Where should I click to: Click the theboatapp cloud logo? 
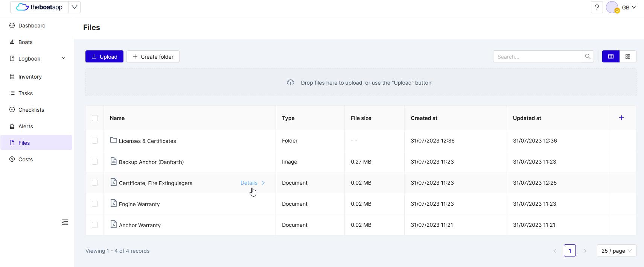pyautogui.click(x=40, y=7)
